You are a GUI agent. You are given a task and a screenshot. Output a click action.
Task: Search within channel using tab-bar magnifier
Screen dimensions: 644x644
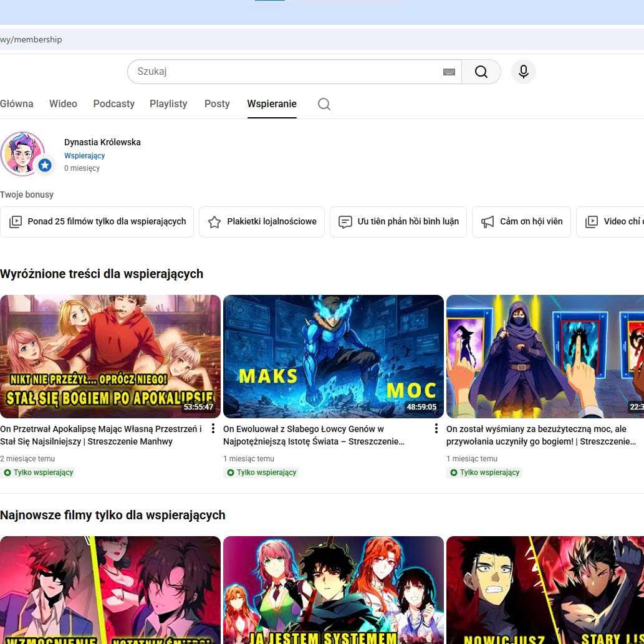[324, 104]
